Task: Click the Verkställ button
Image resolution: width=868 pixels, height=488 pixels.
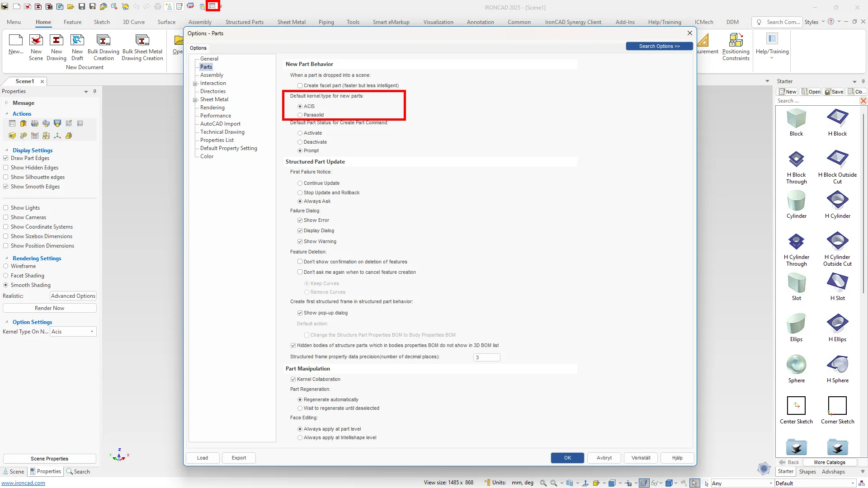Action: [641, 458]
